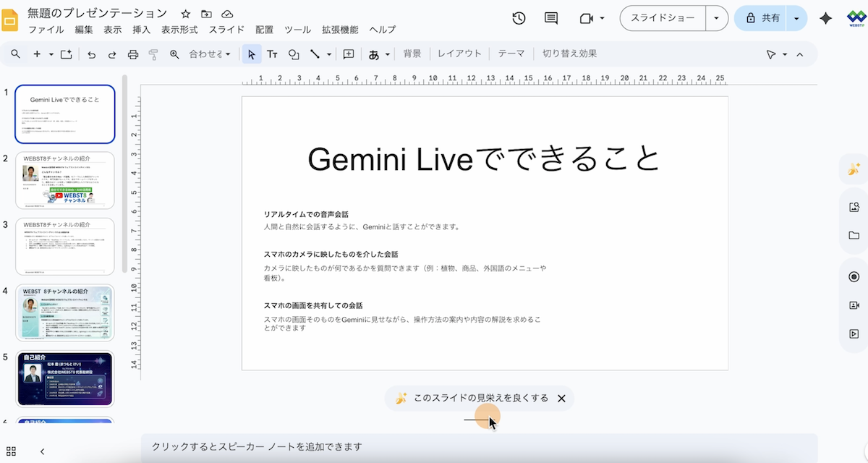Star the untitled presentation

click(185, 14)
